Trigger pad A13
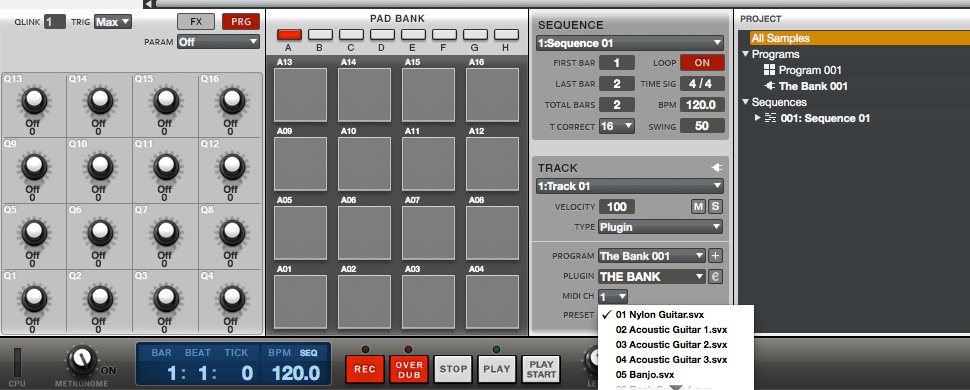 [301, 95]
